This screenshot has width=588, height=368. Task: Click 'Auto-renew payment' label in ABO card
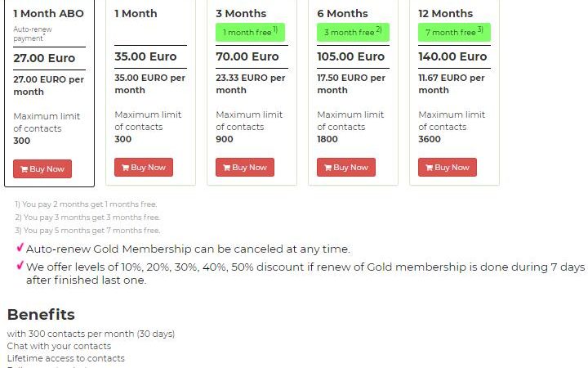(x=33, y=34)
